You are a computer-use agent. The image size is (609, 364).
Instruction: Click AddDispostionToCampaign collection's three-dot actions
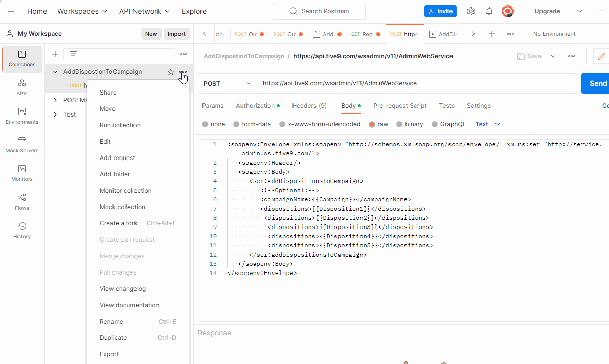(x=183, y=72)
